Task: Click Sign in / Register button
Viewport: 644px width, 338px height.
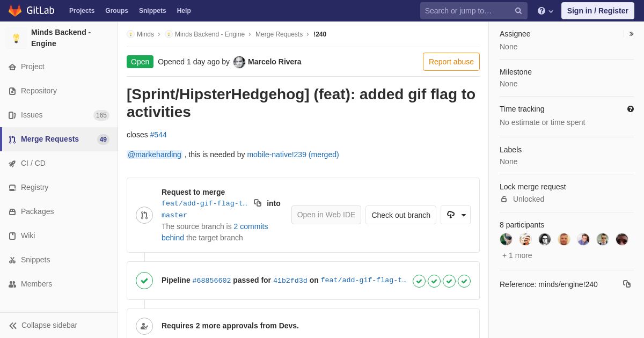Action: click(598, 11)
